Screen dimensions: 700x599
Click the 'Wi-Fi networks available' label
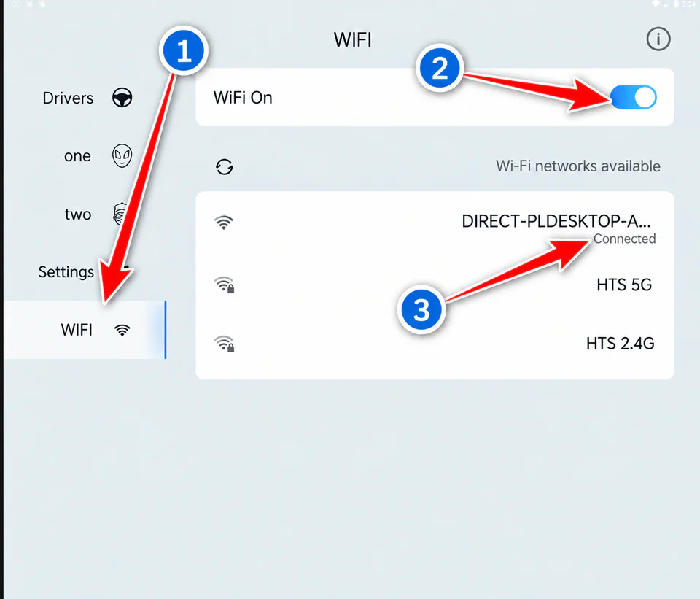click(578, 166)
